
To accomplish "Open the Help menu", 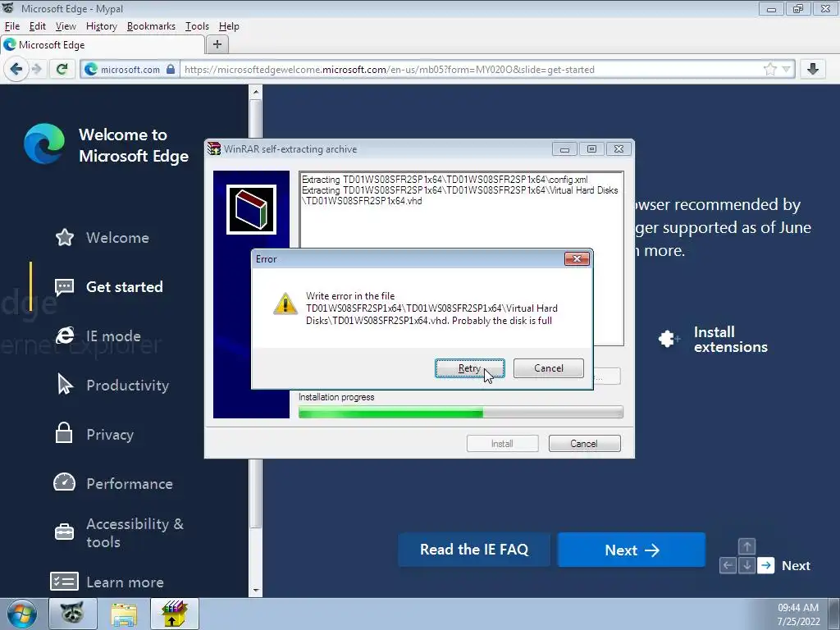I will point(229,26).
